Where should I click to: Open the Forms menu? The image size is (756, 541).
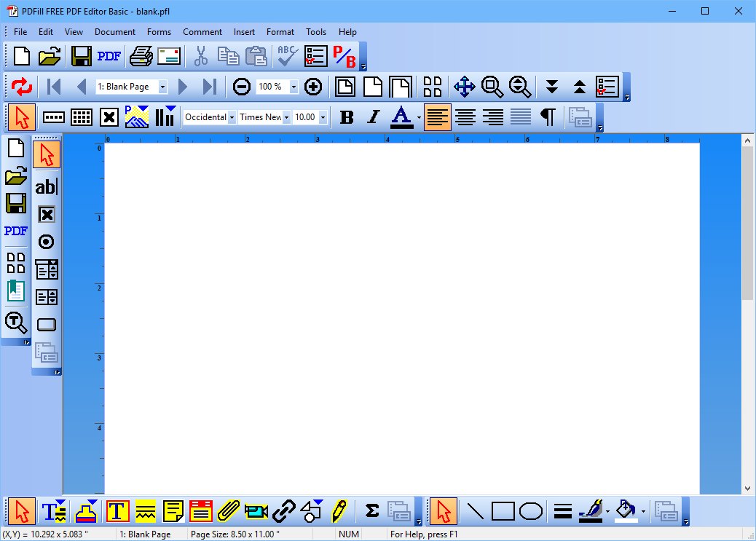tap(159, 32)
